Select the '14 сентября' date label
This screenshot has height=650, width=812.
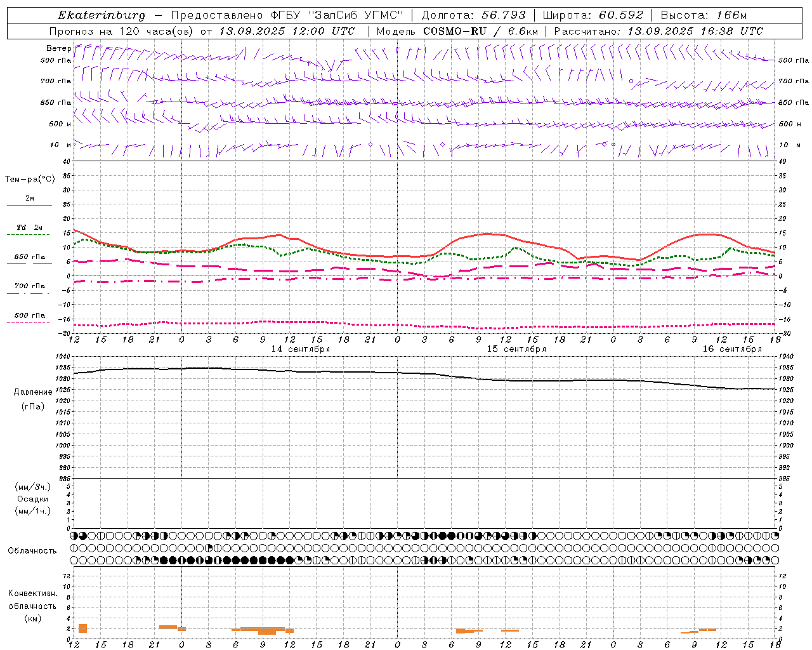click(x=301, y=349)
